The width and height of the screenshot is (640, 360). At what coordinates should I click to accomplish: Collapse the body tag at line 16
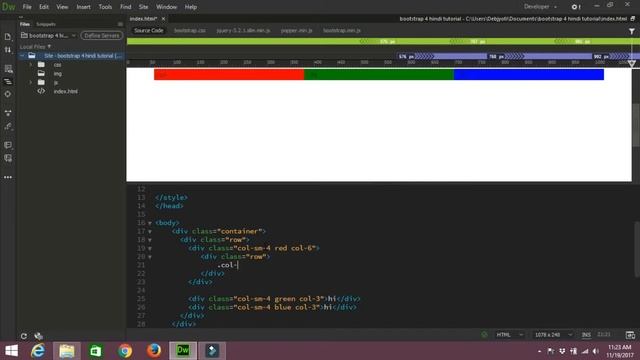pos(150,223)
